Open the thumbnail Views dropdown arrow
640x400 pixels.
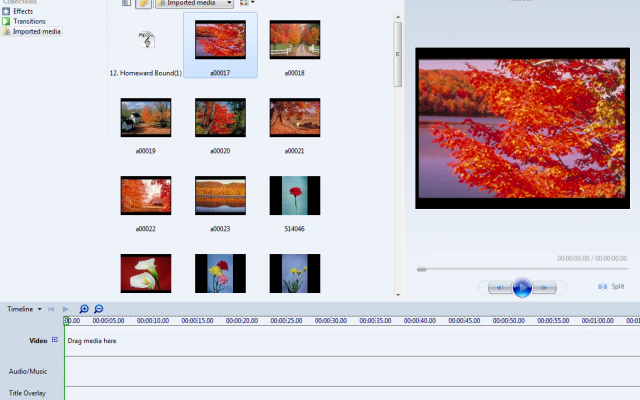(253, 3)
